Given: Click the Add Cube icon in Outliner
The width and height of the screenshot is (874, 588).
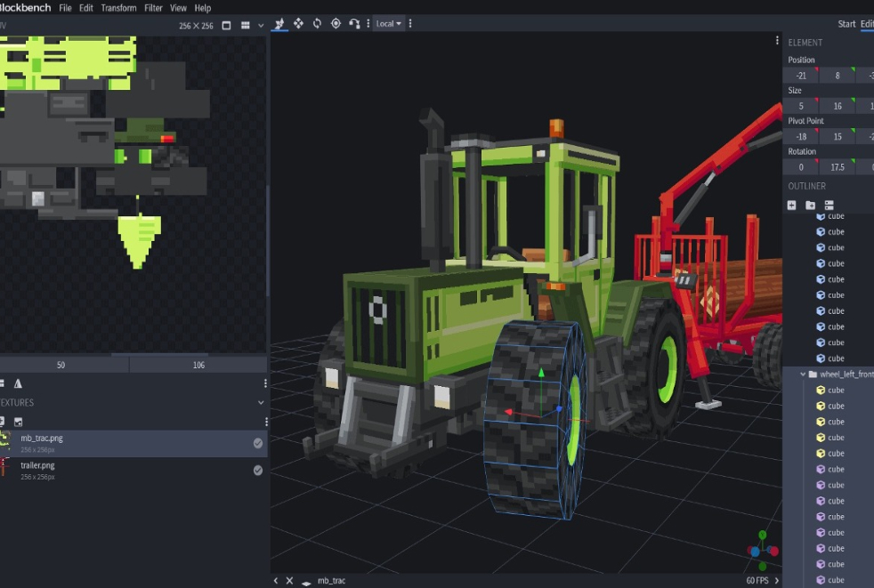Looking at the screenshot, I should pos(791,205).
